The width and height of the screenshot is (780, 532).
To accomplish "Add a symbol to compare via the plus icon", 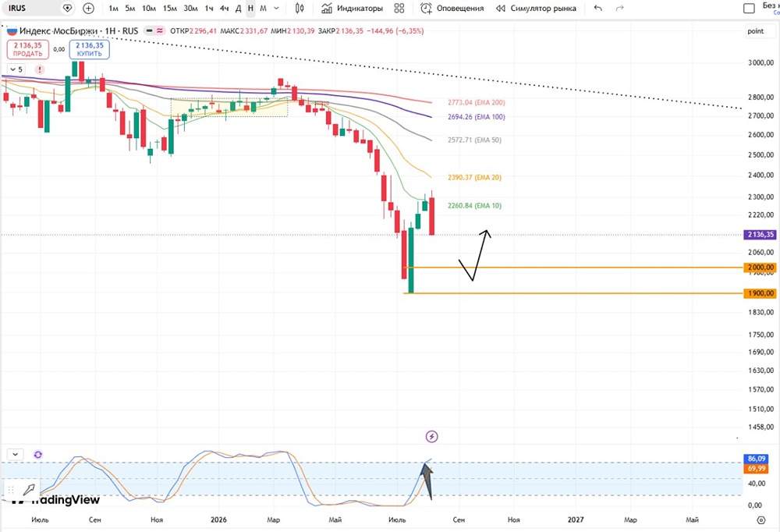I will point(88,8).
